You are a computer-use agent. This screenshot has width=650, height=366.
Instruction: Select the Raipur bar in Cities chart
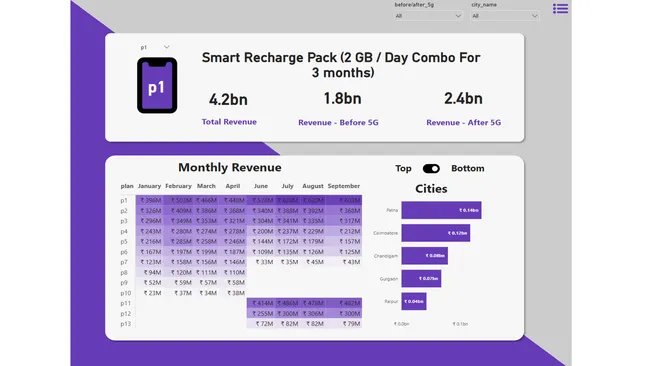(414, 301)
